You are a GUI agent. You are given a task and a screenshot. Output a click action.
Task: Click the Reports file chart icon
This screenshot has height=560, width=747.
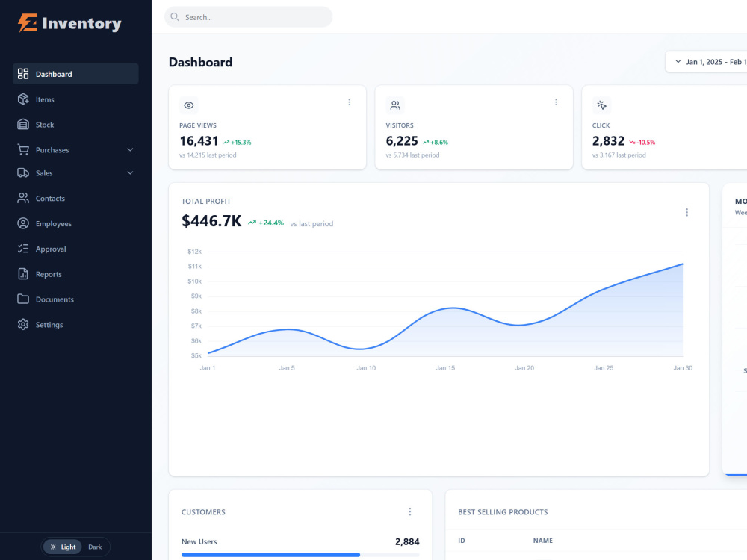coord(23,274)
